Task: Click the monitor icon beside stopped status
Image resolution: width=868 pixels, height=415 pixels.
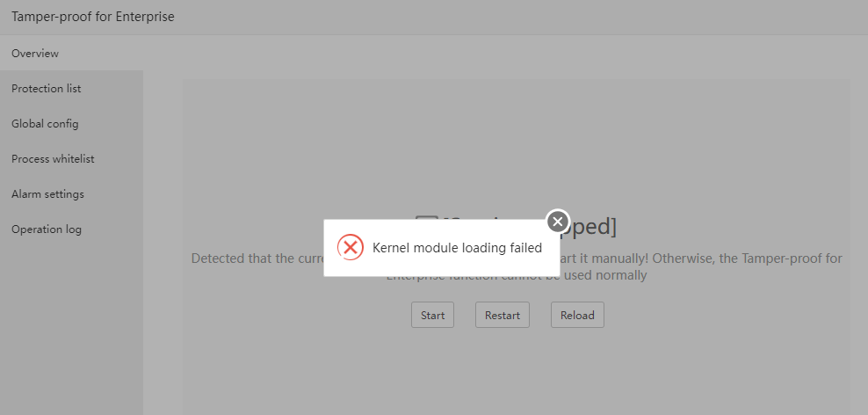Action: 426,225
